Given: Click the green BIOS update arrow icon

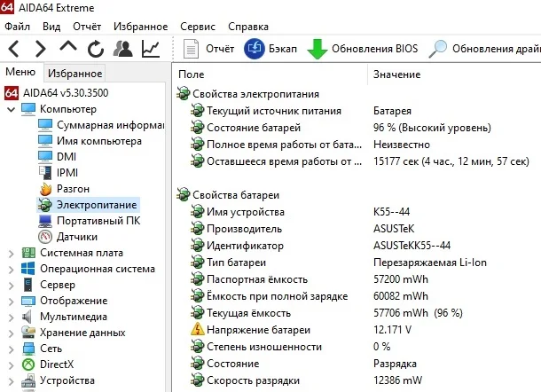Looking at the screenshot, I should click(x=318, y=49).
